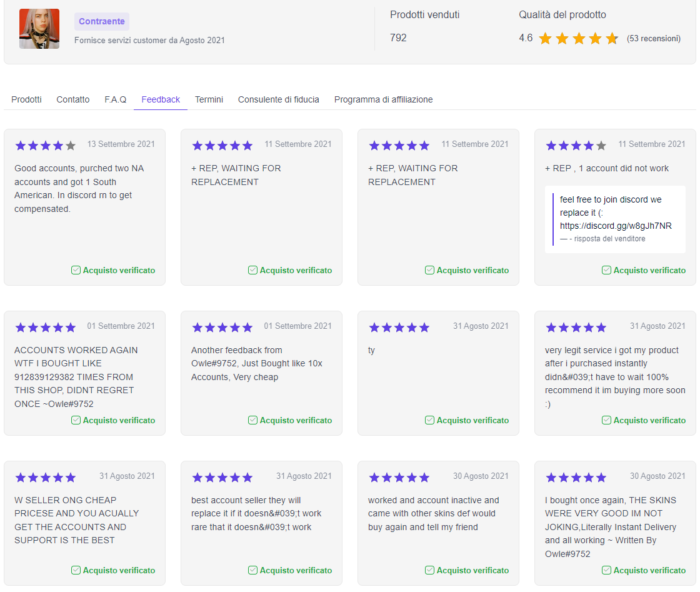Image resolution: width=700 pixels, height=592 pixels.
Task: Click the first star of the 13 Settembre review
Action: [21, 145]
